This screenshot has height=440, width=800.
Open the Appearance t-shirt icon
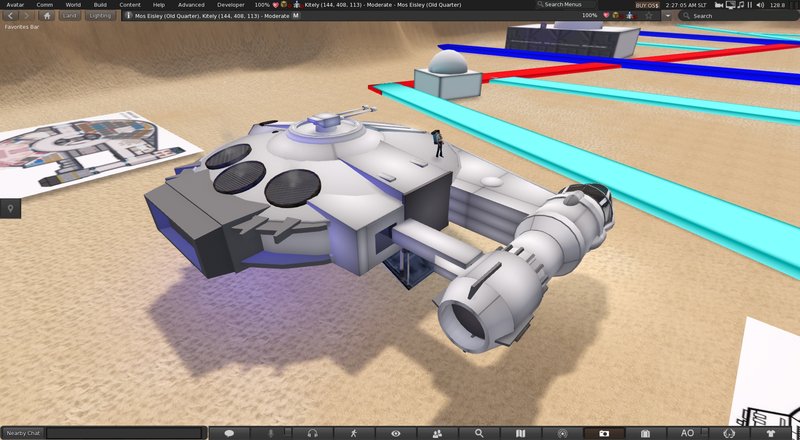coord(770,433)
